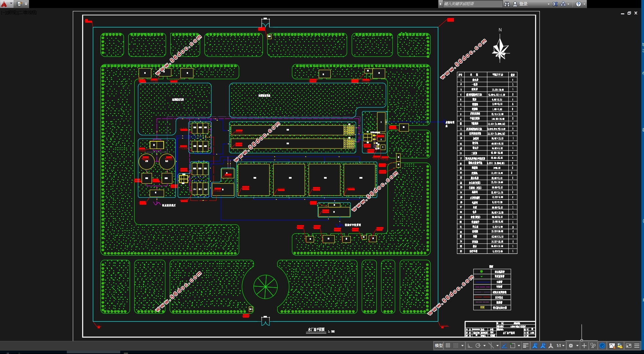This screenshot has width=644, height=354.
Task: Toggle the drawing grid display
Action: (448, 346)
